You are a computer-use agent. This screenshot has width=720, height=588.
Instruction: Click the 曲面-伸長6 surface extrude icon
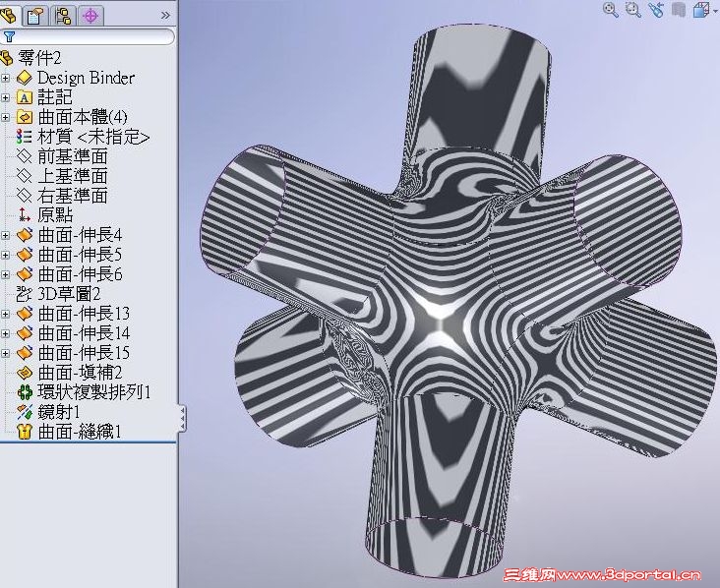point(25,275)
